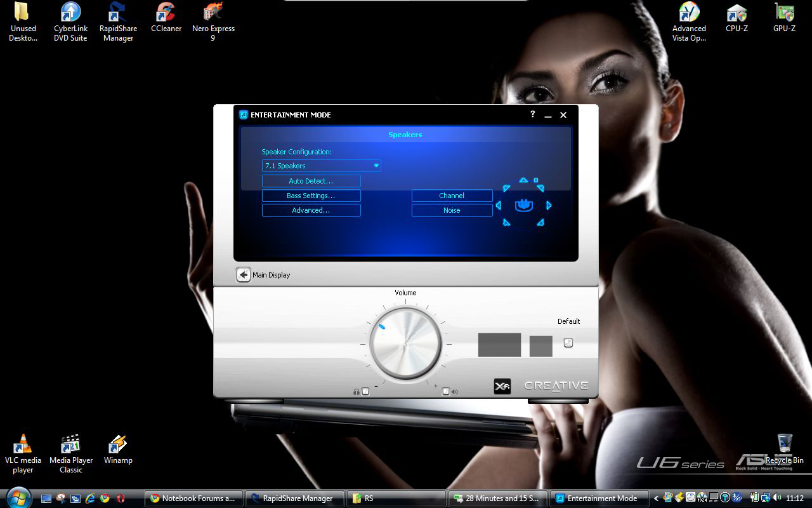This screenshot has width=812, height=508.
Task: Open Bass Settings dialog
Action: (311, 196)
